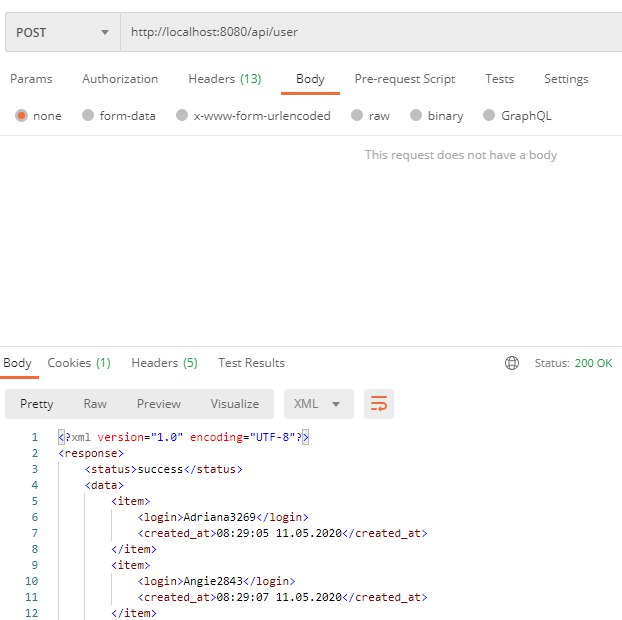The width and height of the screenshot is (622, 620).
Task: Open the request Headers (13) tab
Action: tap(225, 79)
